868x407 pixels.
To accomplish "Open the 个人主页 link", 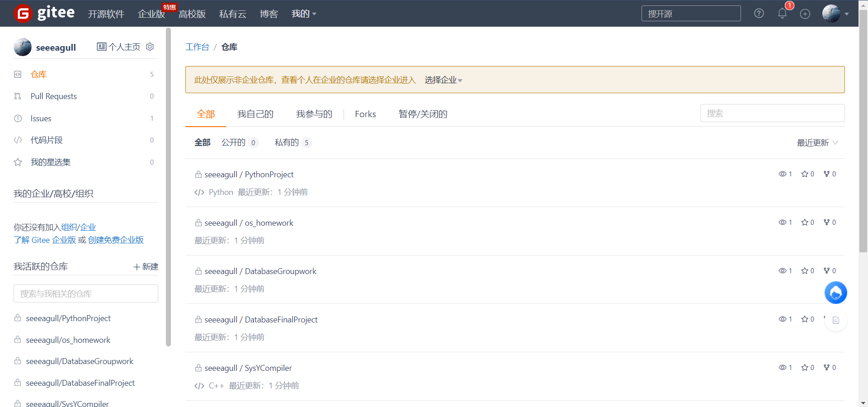I will click(x=119, y=47).
